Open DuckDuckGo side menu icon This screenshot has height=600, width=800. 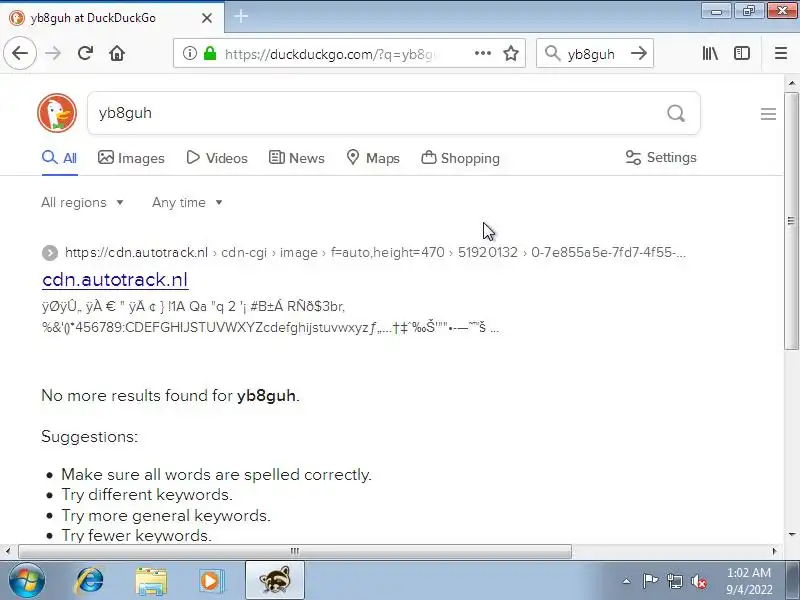point(768,114)
